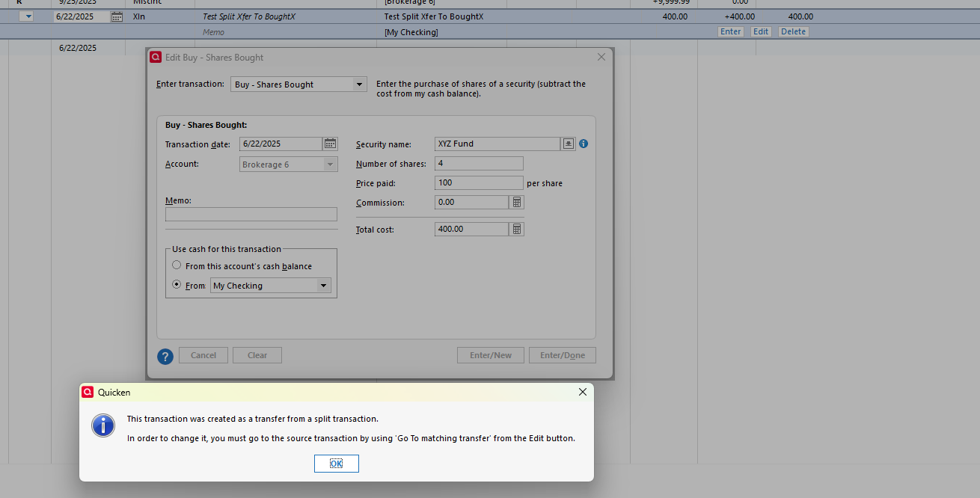
Task: Expand the Brokerage 6 Account dropdown
Action: click(x=330, y=165)
